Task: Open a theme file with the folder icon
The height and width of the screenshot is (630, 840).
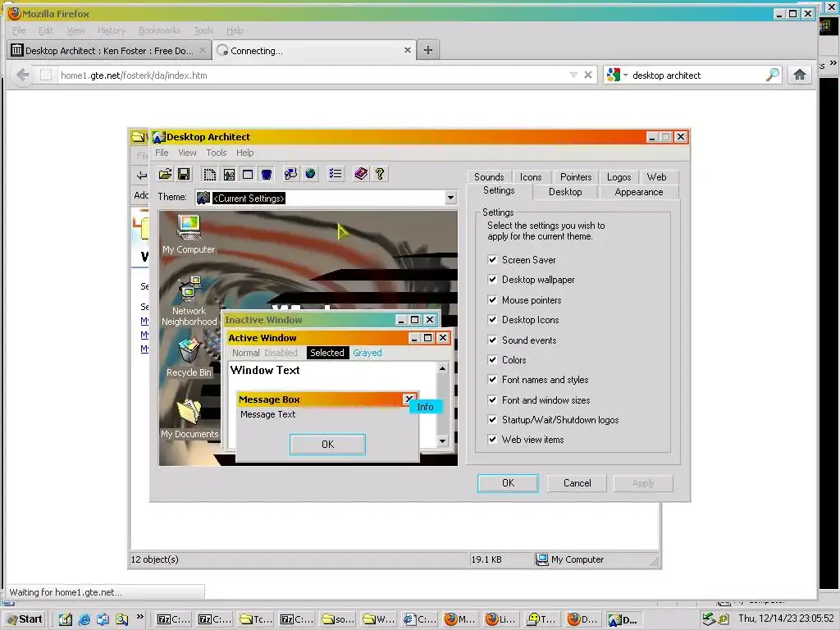Action: coord(166,174)
